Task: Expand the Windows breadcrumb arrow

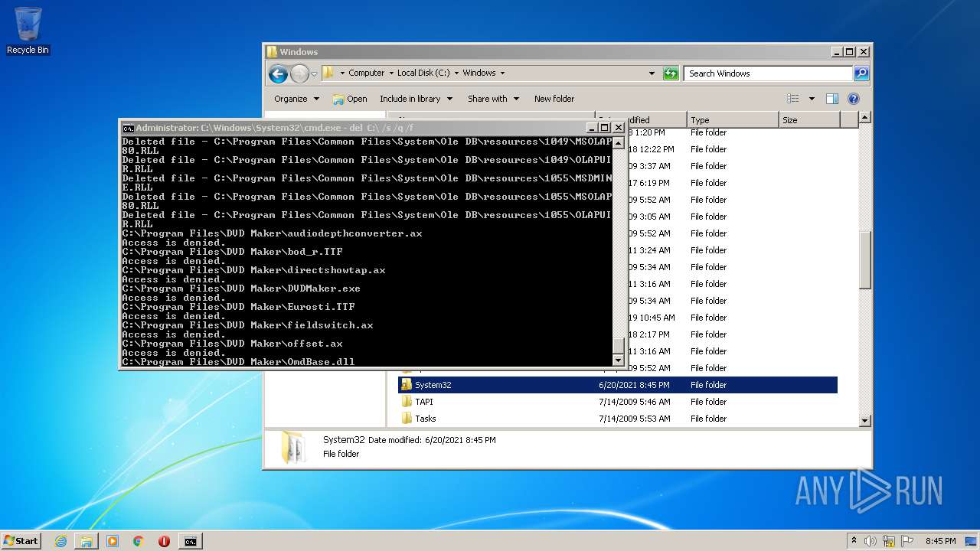Action: (502, 73)
